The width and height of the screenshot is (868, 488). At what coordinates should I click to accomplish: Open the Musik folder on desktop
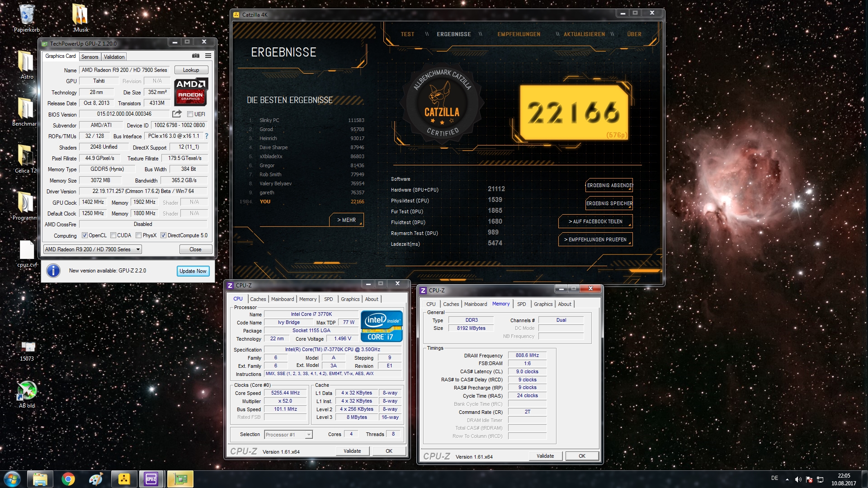80,18
